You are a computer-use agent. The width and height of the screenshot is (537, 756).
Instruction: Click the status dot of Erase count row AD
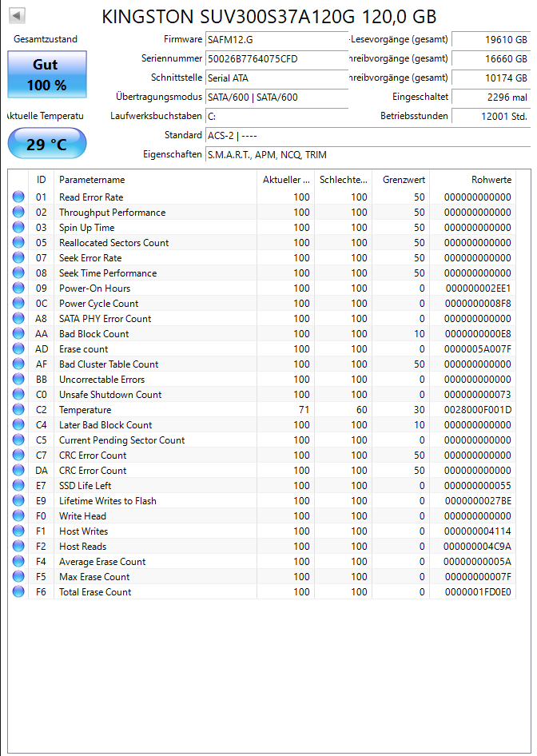pyautogui.click(x=18, y=348)
